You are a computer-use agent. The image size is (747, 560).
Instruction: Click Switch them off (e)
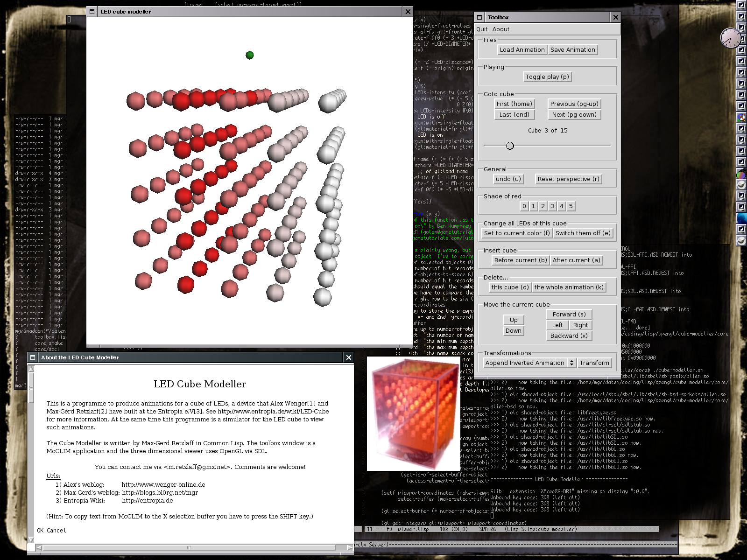(x=583, y=233)
